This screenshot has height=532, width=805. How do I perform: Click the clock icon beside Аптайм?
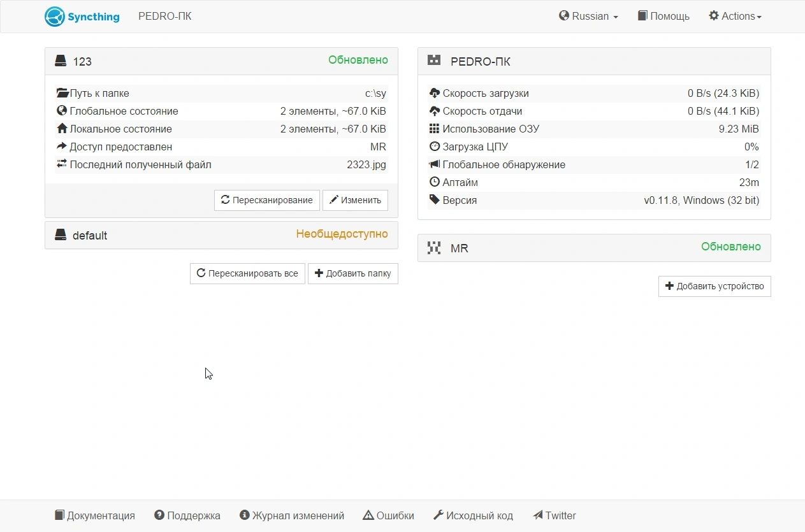pyautogui.click(x=435, y=182)
